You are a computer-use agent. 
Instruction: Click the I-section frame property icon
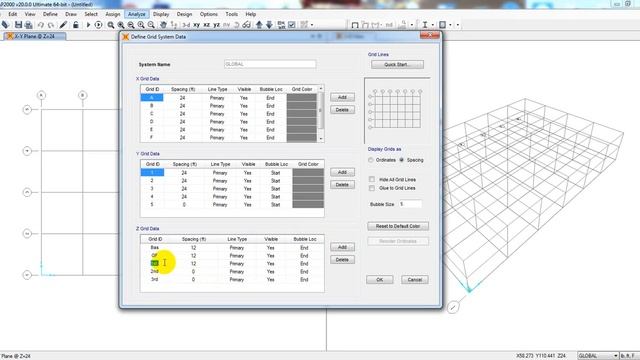(425, 25)
